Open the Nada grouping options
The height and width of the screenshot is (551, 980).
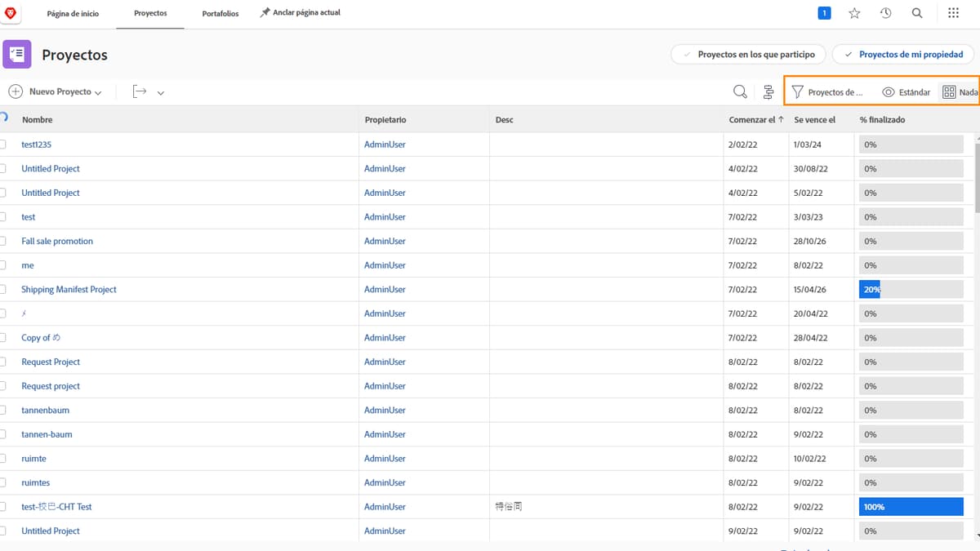click(x=964, y=91)
